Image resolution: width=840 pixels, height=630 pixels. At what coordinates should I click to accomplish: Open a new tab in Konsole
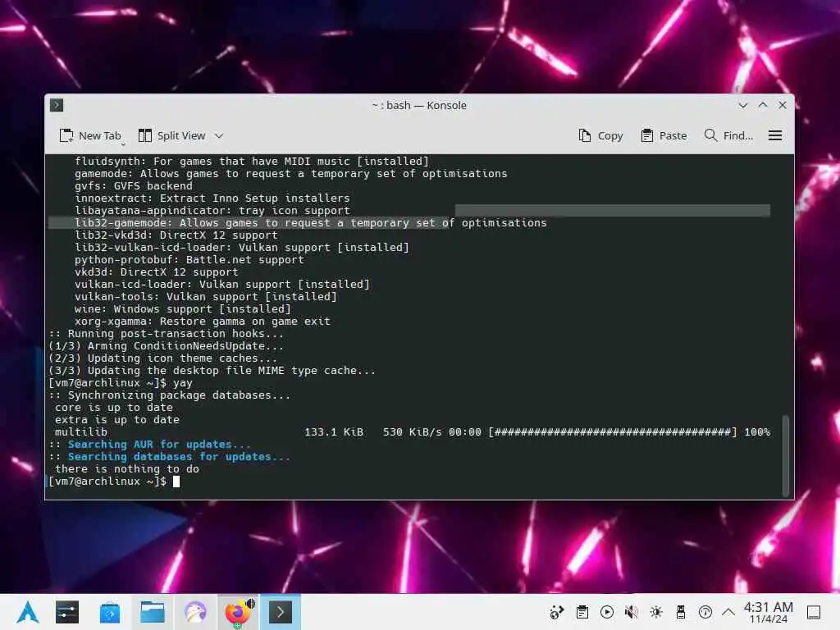point(90,136)
